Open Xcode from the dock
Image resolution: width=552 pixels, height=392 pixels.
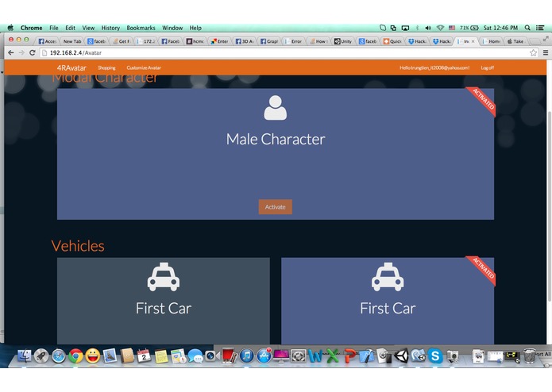(366, 355)
